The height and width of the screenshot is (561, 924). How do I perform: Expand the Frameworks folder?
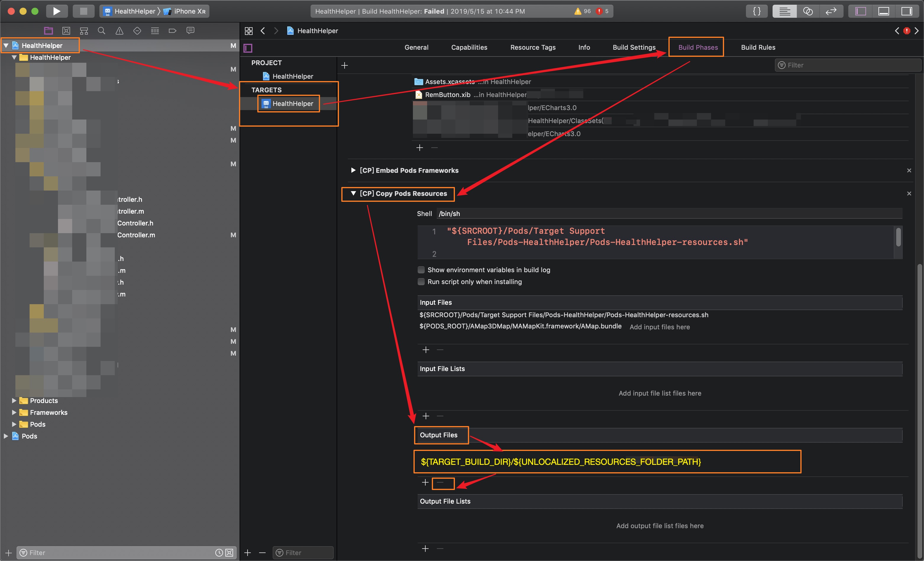[x=14, y=412]
